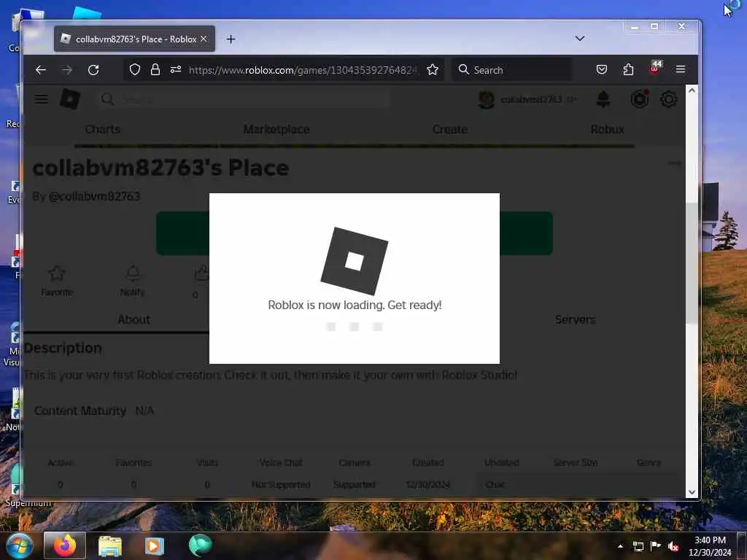This screenshot has width=747, height=560.
Task: Open File Explorer from taskbar
Action: click(110, 546)
